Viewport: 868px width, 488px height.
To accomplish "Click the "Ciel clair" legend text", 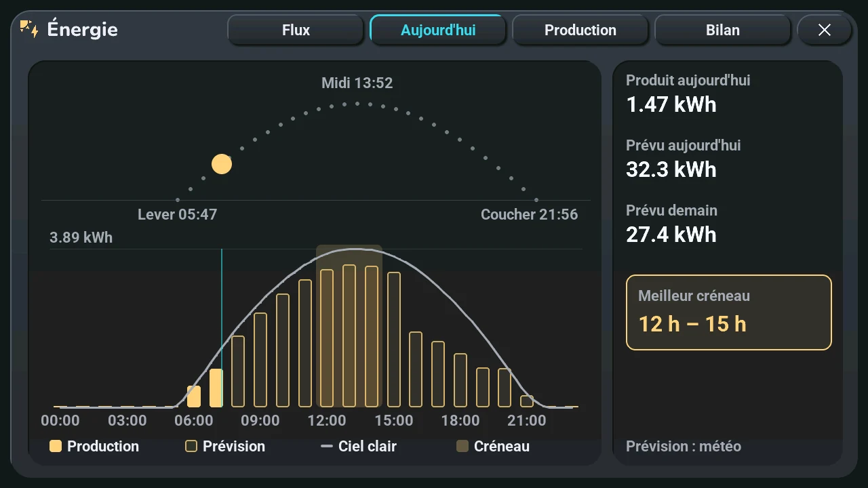I will pos(368,446).
